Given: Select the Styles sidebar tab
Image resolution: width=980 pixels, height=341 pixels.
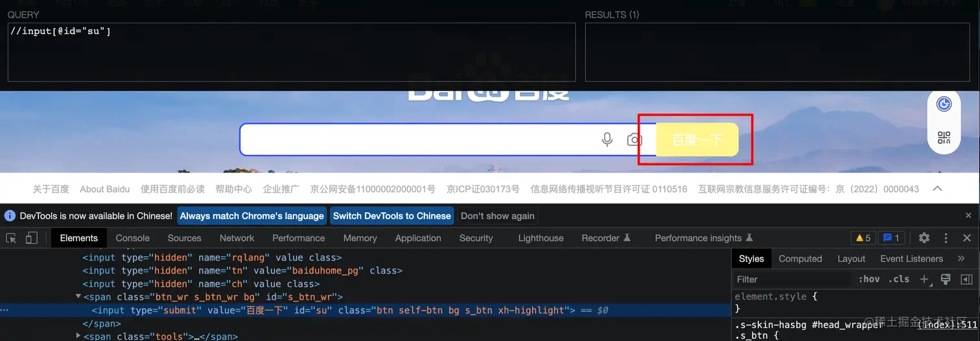Looking at the screenshot, I should 751,259.
